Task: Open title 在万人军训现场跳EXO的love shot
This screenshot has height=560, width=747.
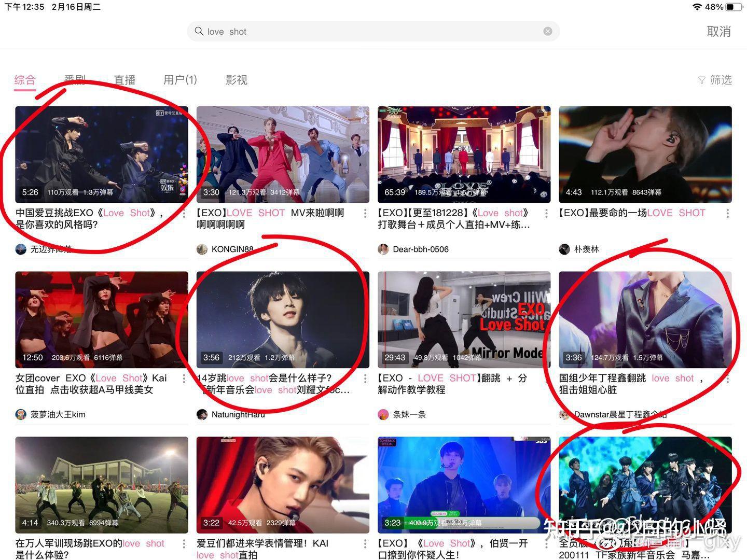Action: tap(90, 549)
